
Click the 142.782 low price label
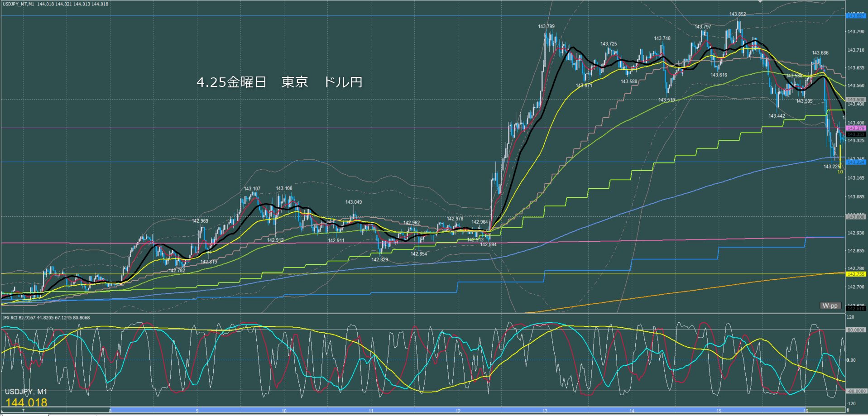(x=177, y=271)
